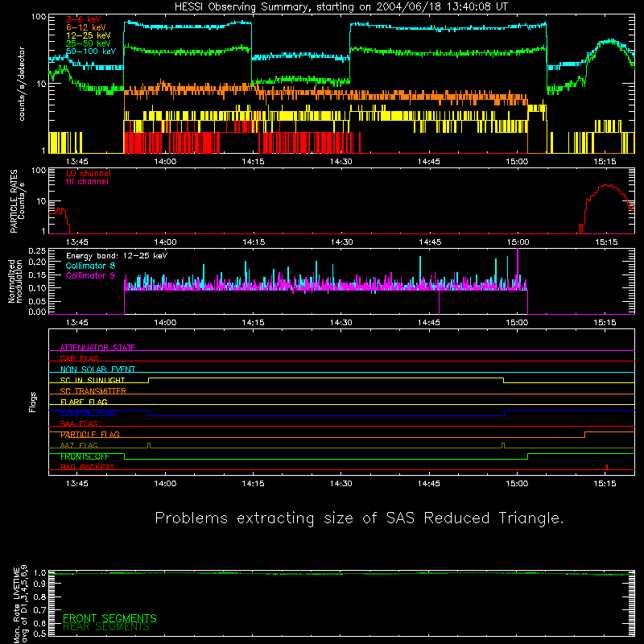Click the 14:30 tick label under counts plot

[341, 162]
